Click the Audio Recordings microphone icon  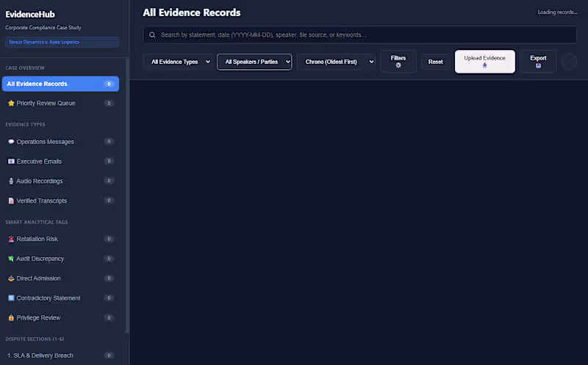(x=11, y=181)
